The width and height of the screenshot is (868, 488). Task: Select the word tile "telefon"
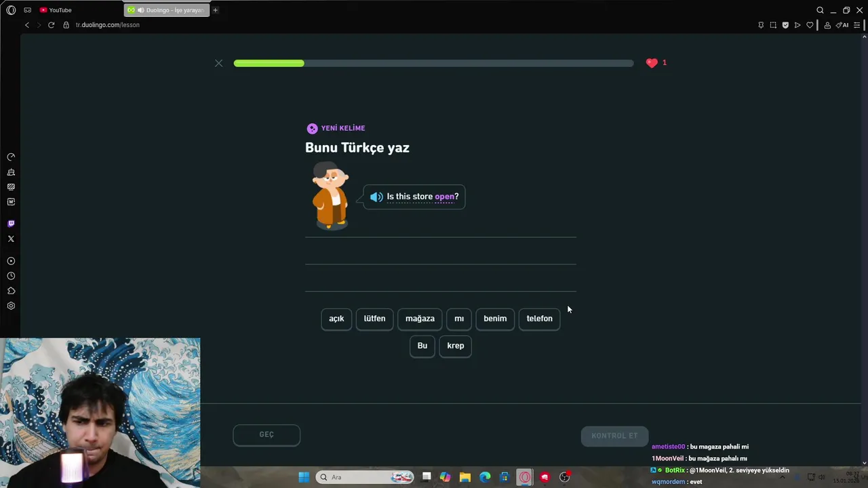(x=539, y=319)
